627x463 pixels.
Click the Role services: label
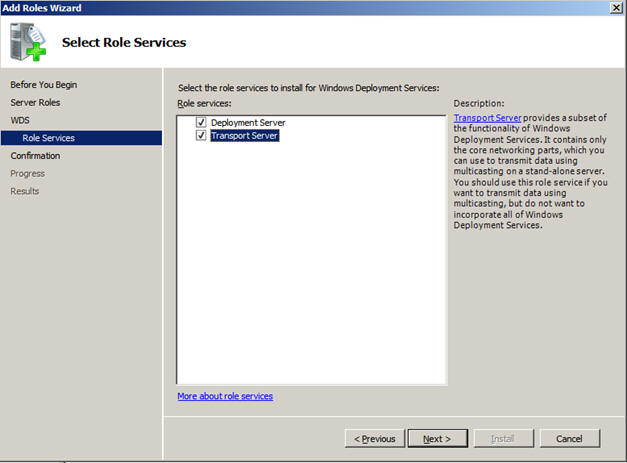point(204,103)
